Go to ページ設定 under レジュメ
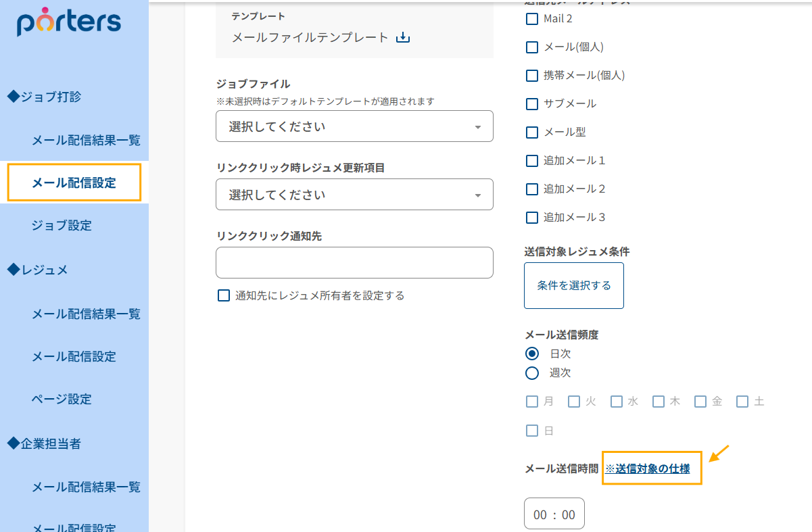812x532 pixels. [x=62, y=399]
